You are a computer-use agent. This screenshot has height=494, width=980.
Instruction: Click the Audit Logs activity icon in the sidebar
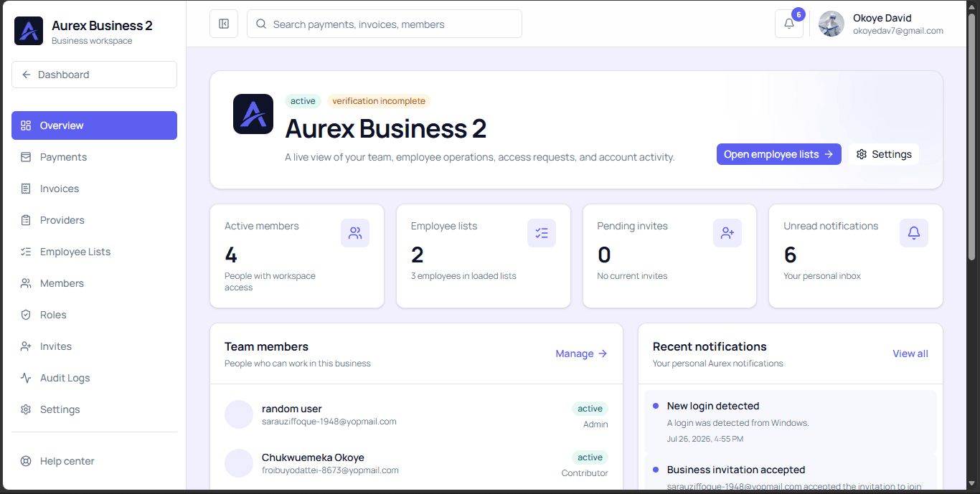tap(26, 378)
